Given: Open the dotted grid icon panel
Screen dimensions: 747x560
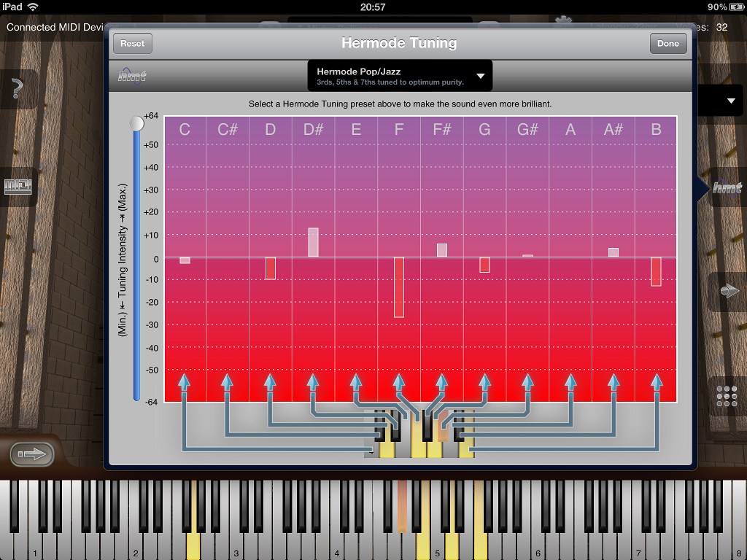Looking at the screenshot, I should [727, 396].
